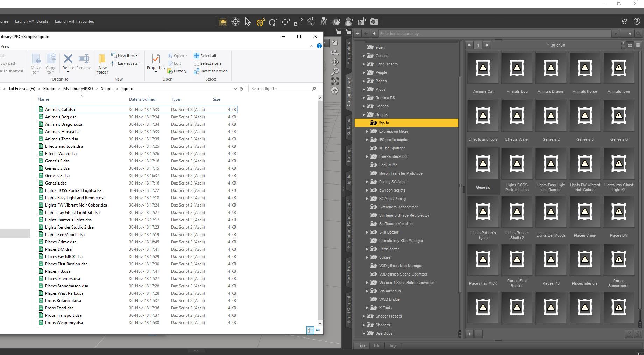Switch to the Info tab

[377, 346]
